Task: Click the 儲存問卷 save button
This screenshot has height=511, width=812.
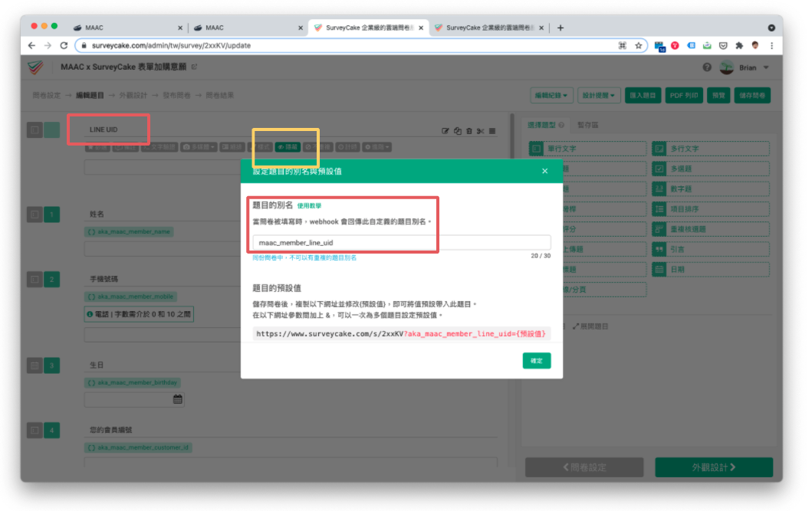Action: tap(752, 96)
